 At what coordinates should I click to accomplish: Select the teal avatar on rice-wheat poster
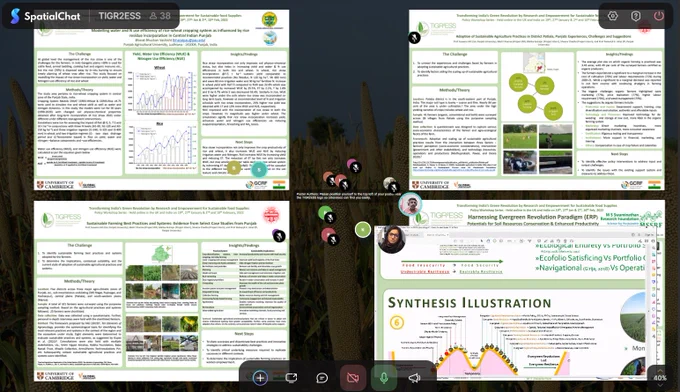click(x=259, y=170)
